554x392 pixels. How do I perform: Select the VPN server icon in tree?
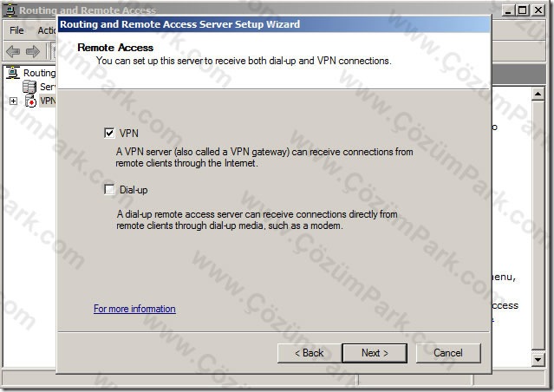tap(30, 101)
